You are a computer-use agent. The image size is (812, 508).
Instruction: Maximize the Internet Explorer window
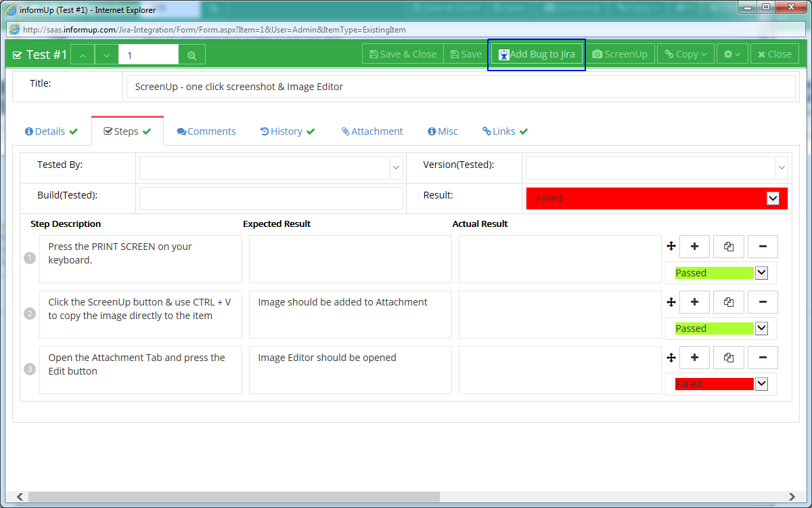(766, 7)
